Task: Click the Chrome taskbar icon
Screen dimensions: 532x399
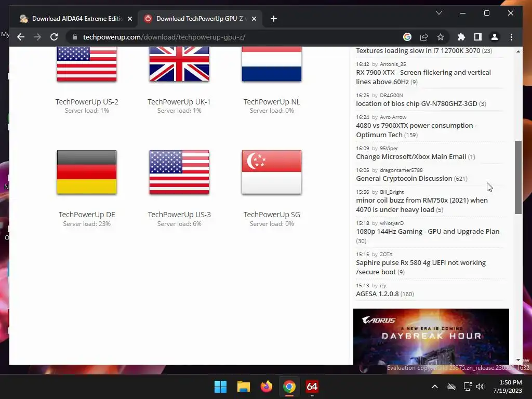Action: coord(289,387)
